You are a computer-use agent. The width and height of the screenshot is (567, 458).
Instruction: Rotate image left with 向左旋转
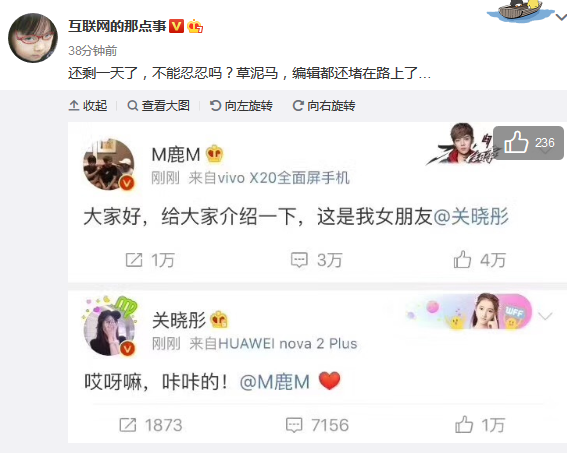(x=241, y=106)
